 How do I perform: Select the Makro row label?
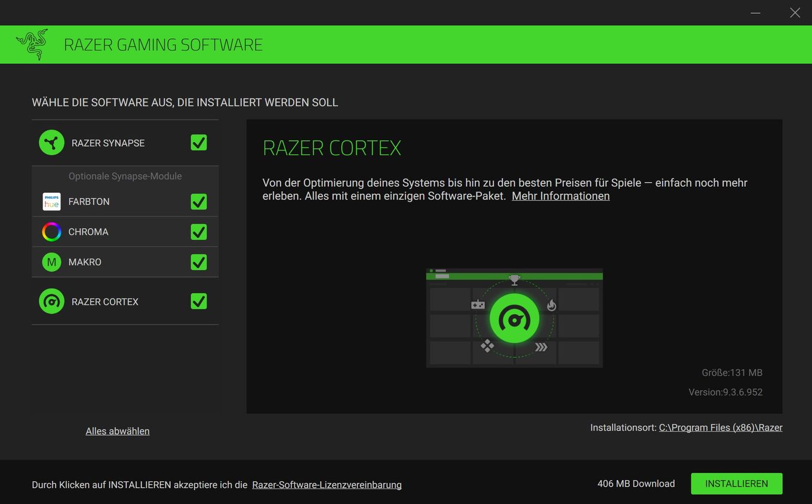coord(85,262)
